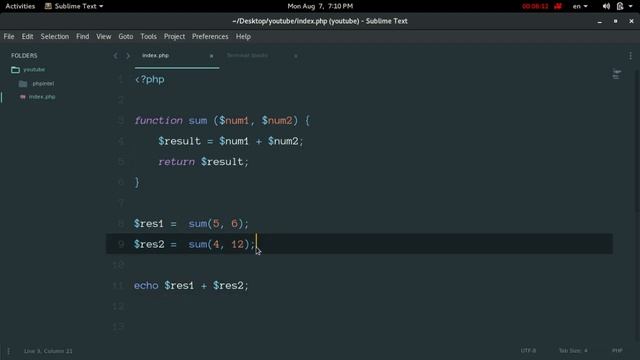
Task: Open the clock and calendar panel
Action: pos(320,6)
